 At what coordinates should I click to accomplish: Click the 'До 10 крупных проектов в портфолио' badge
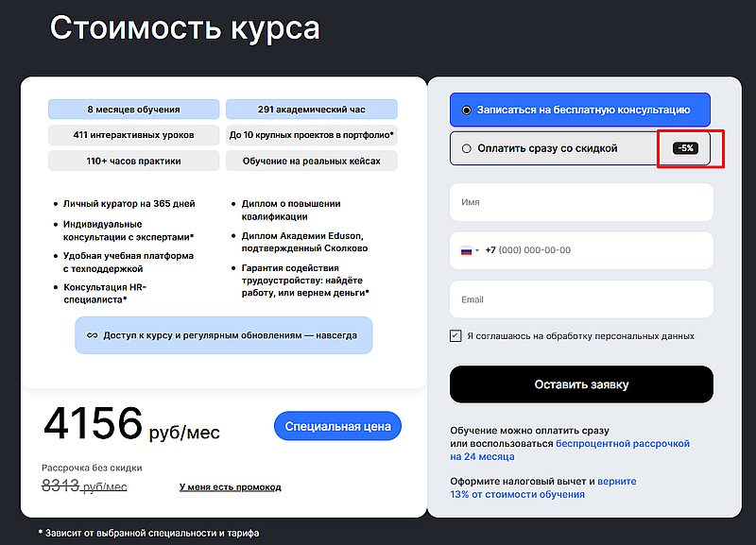coord(312,134)
